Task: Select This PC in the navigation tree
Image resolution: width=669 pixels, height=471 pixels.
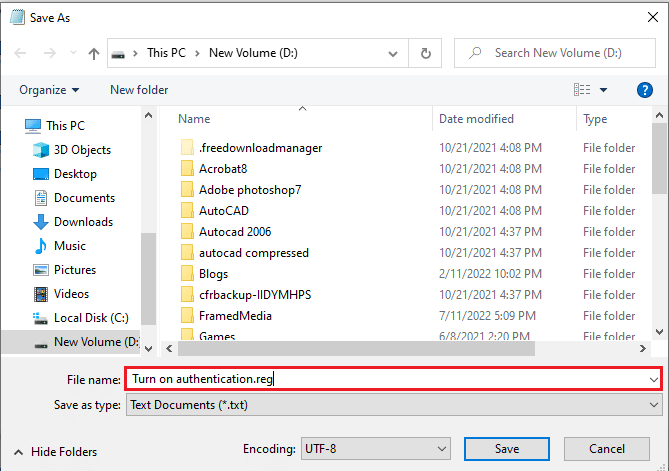Action: pos(65,126)
